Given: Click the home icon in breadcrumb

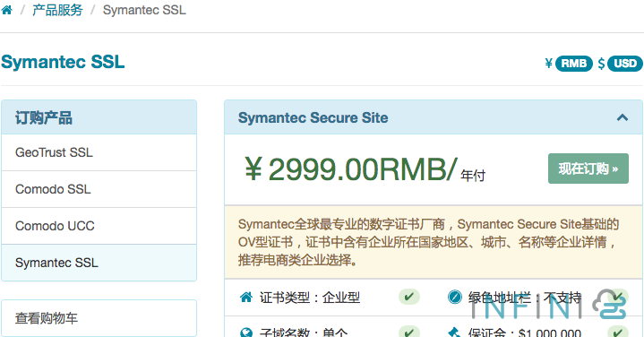Looking at the screenshot, I should (x=6, y=10).
